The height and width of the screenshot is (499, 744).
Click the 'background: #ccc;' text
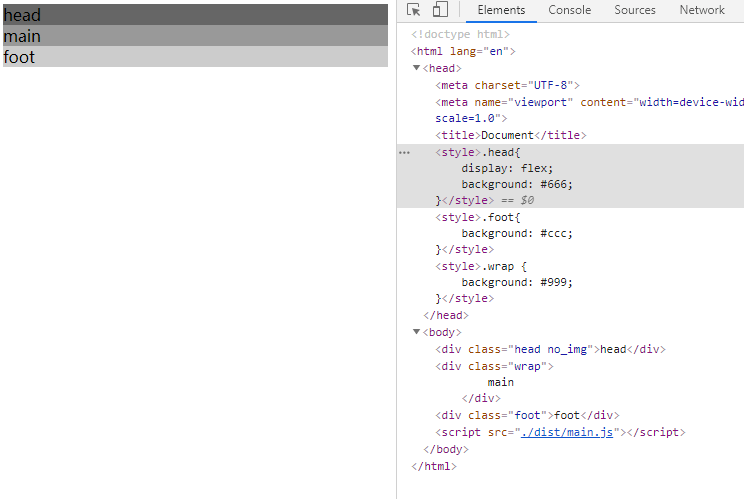pyautogui.click(x=517, y=233)
